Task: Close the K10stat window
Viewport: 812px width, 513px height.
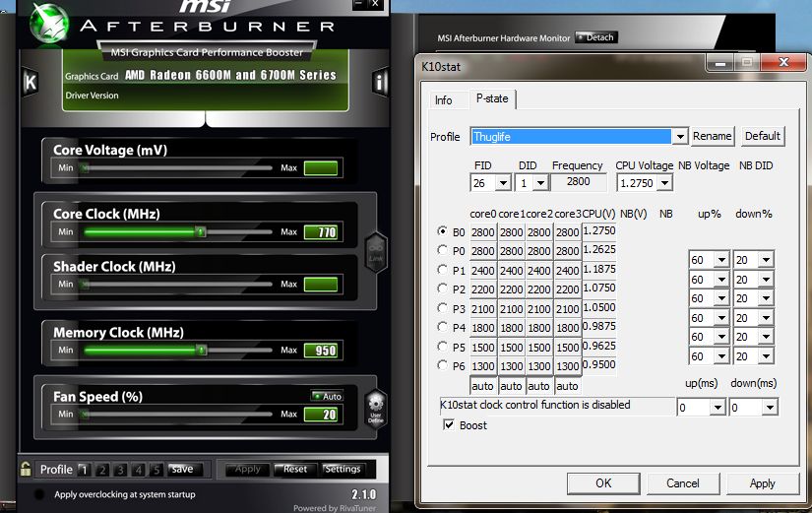Action: click(x=784, y=63)
